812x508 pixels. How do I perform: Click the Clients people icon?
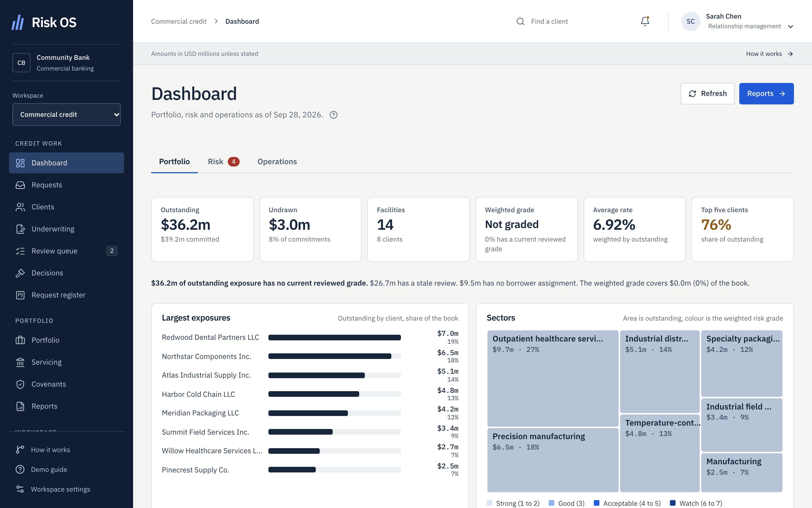[21, 207]
